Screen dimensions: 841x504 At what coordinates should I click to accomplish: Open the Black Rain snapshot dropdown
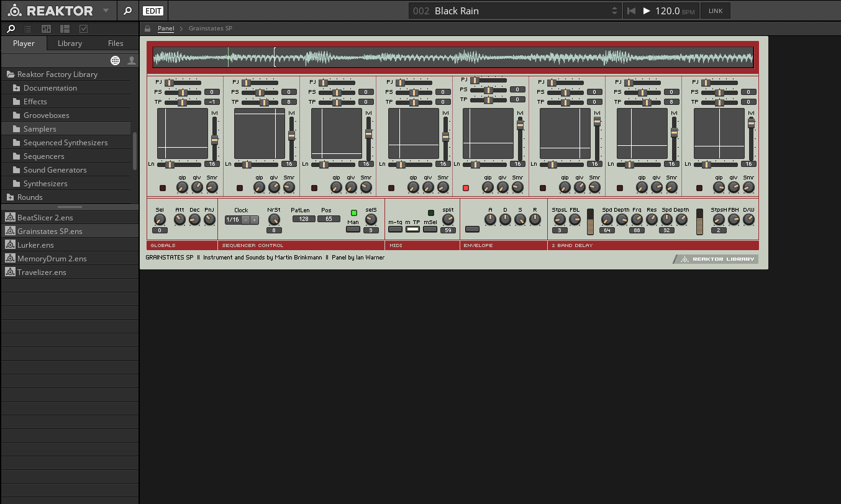tap(514, 11)
